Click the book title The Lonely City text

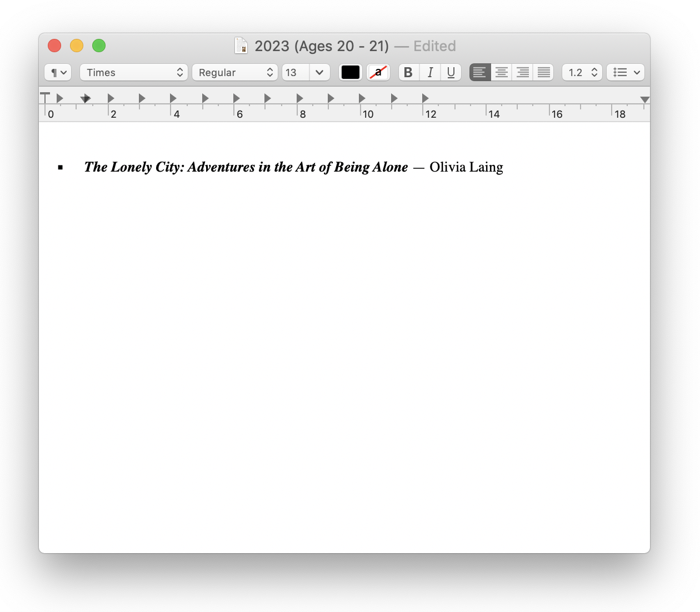pyautogui.click(x=246, y=167)
